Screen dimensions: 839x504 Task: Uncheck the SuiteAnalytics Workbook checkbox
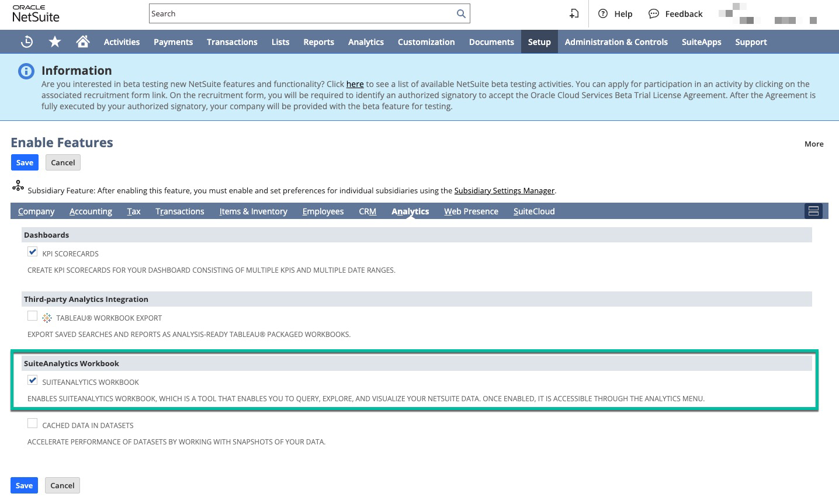pyautogui.click(x=33, y=380)
